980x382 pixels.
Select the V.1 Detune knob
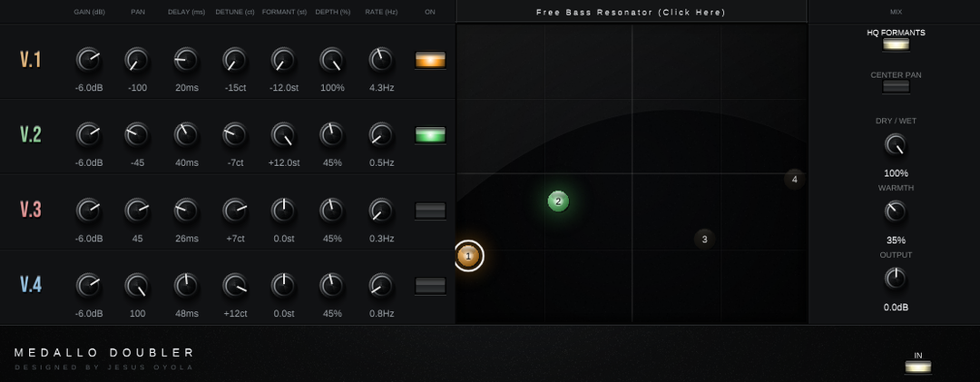coord(234,60)
